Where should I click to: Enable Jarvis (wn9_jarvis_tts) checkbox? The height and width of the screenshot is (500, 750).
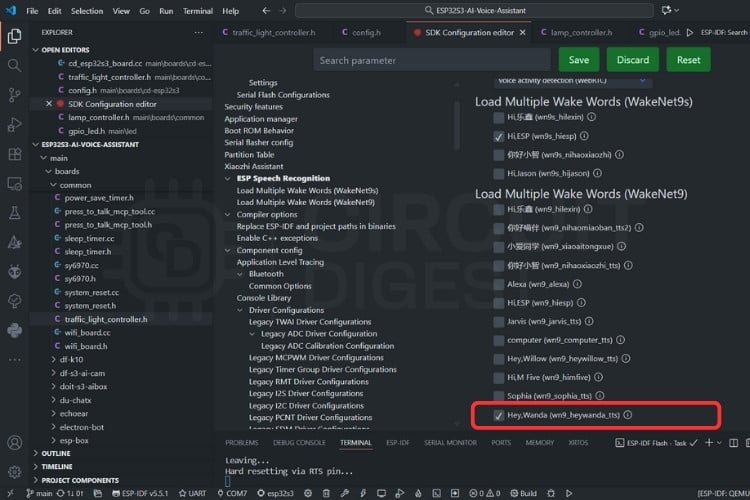point(498,322)
